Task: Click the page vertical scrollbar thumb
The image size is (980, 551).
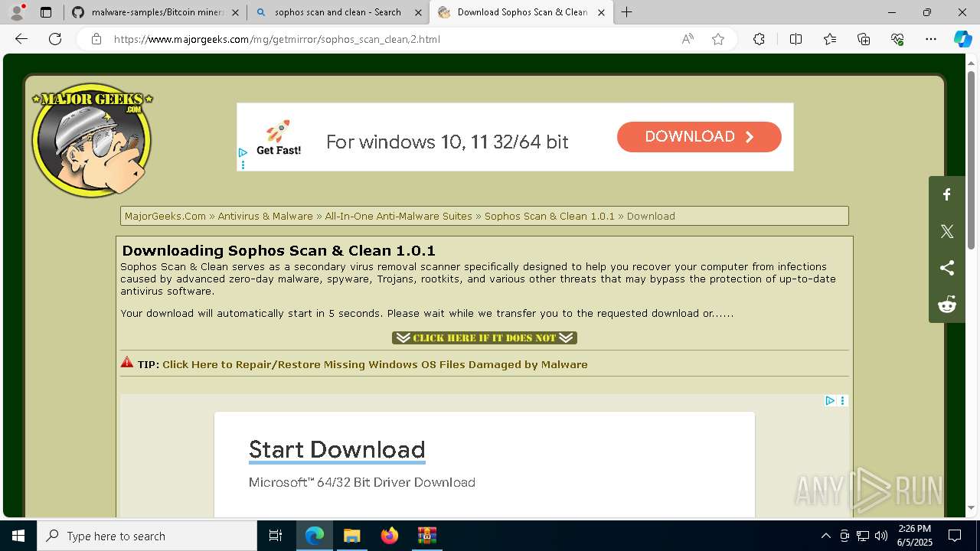Action: [x=971, y=161]
